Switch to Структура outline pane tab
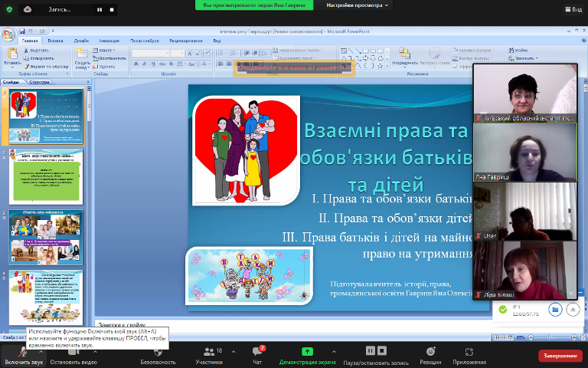Image resolution: width=588 pixels, height=368 pixels. [x=39, y=82]
